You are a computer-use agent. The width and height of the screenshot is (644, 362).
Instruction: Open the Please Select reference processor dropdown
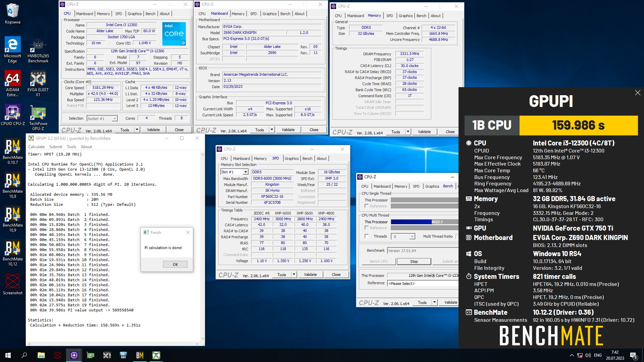(x=423, y=284)
